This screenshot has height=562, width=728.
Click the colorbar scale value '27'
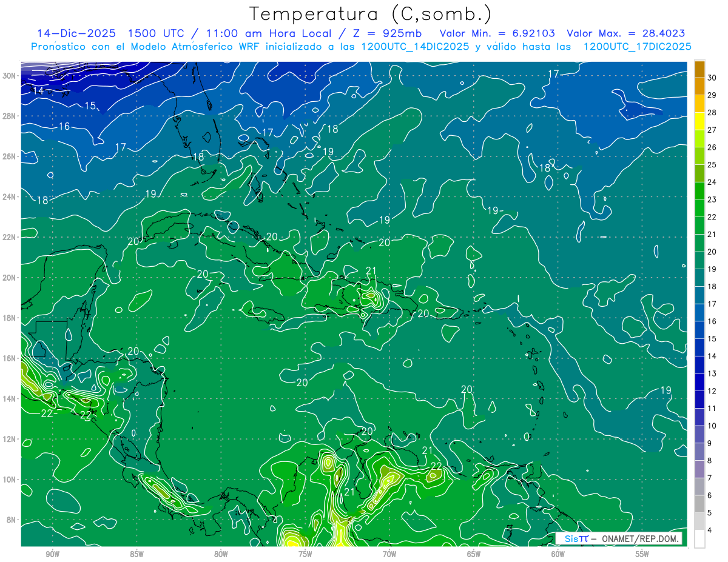click(x=712, y=130)
